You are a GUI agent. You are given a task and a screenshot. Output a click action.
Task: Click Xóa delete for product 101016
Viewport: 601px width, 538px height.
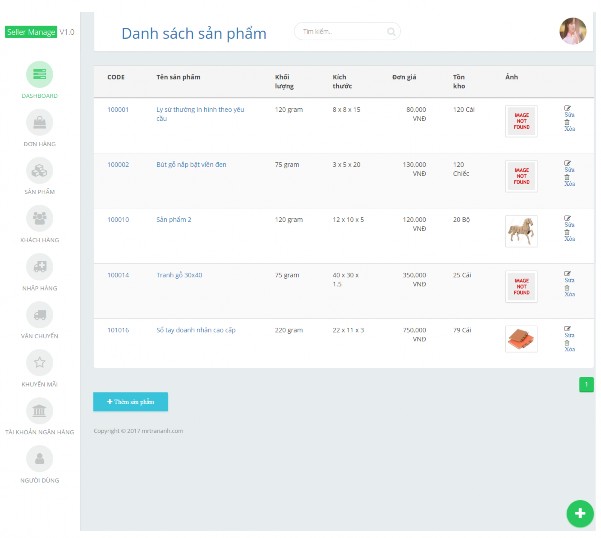point(569,347)
